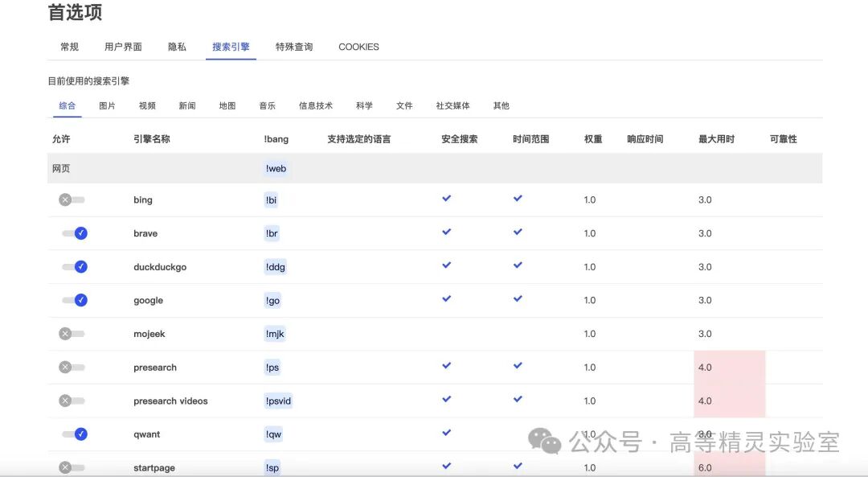Go to the 特殊查询 tab

coord(294,47)
